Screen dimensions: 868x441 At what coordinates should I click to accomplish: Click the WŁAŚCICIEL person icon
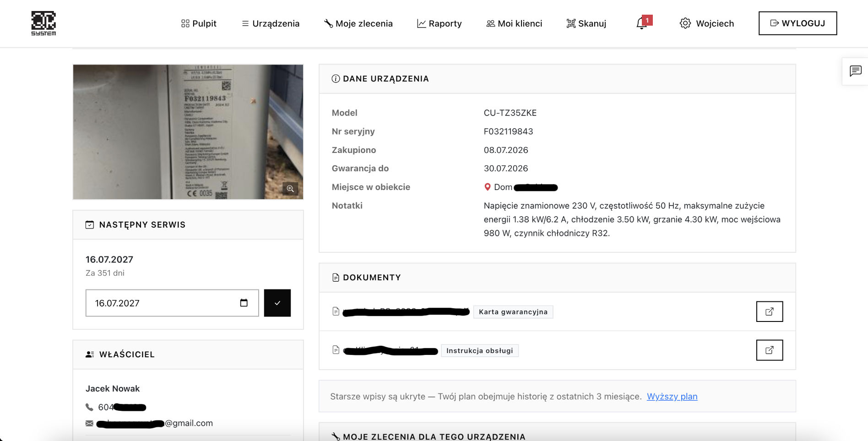click(x=90, y=354)
